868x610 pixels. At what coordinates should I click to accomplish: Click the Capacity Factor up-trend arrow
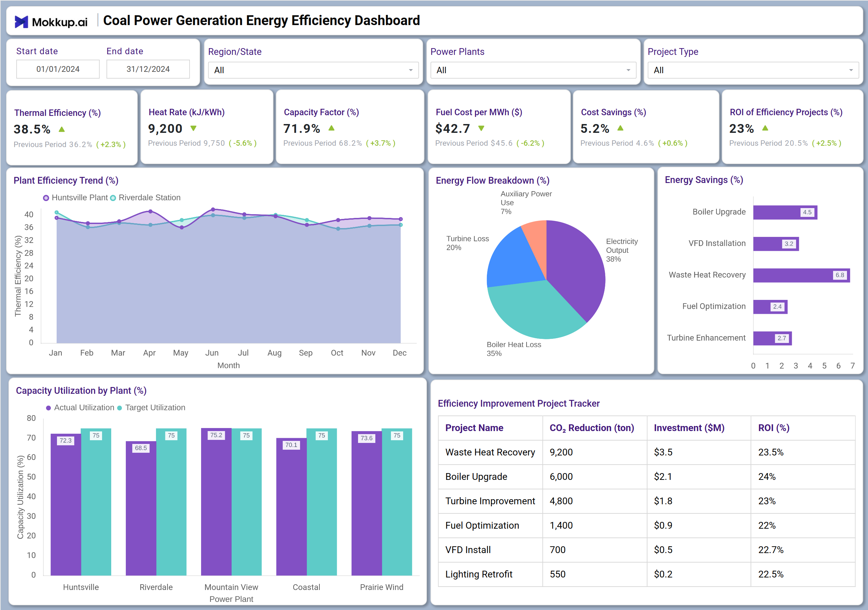coord(331,128)
